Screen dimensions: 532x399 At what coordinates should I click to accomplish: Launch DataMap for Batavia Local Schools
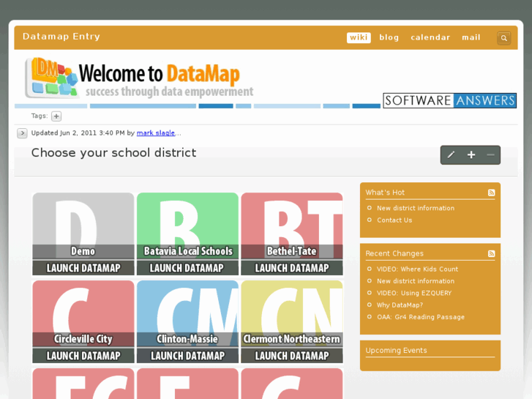pos(187,268)
